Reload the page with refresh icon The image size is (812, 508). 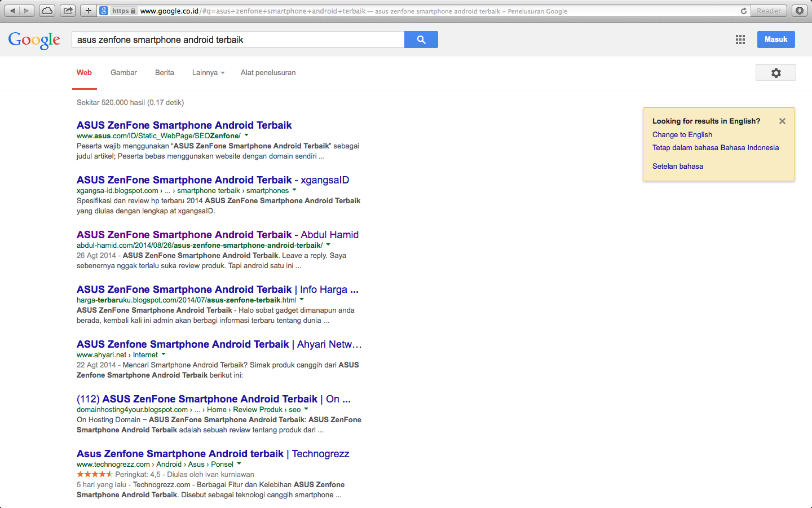point(743,11)
